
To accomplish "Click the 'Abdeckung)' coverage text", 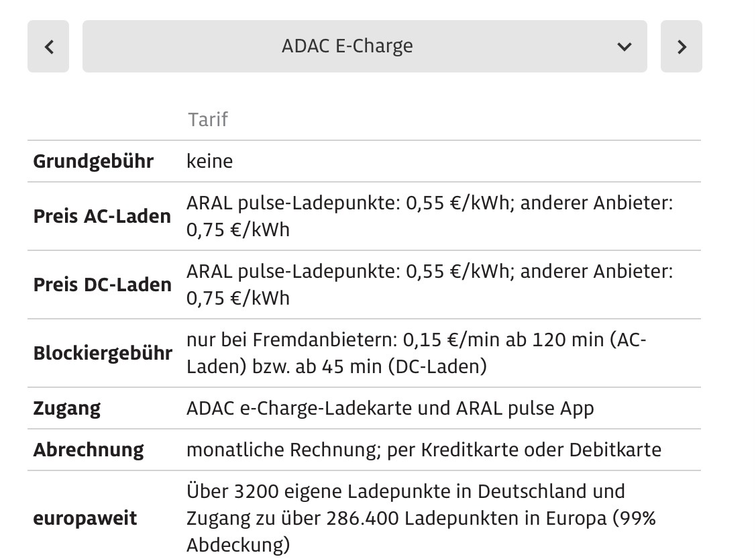I will pos(238,545).
